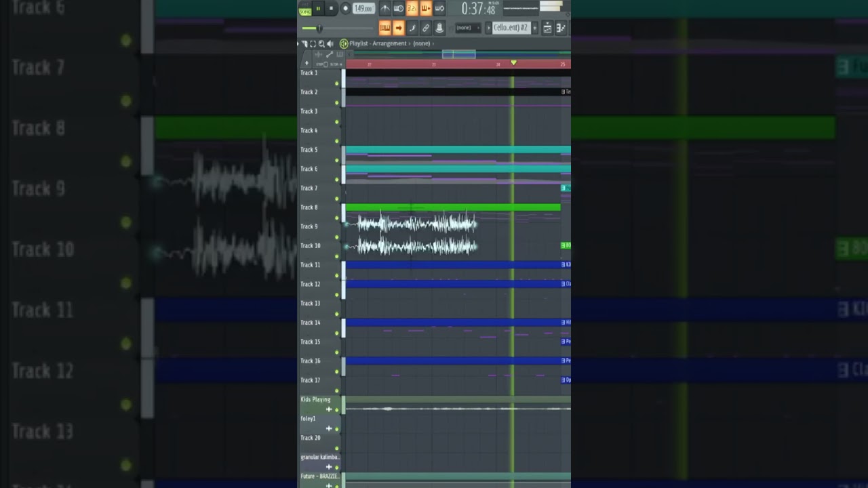Select the audio waveform clip on Track 10
868x488 pixels.
coord(412,246)
